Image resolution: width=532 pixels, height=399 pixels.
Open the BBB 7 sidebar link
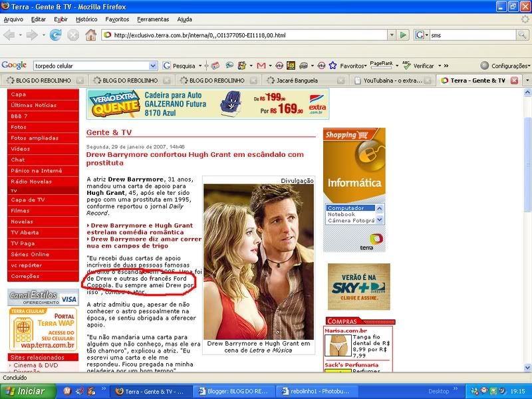pyautogui.click(x=19, y=116)
